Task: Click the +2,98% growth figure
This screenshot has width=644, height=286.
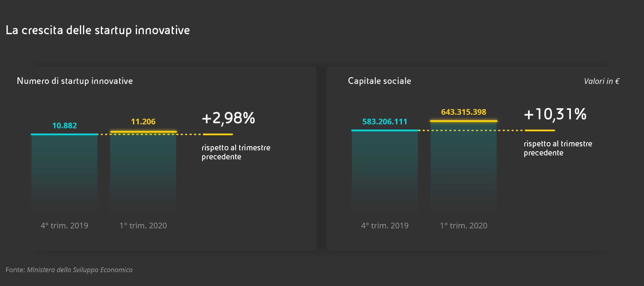Action: point(228,118)
